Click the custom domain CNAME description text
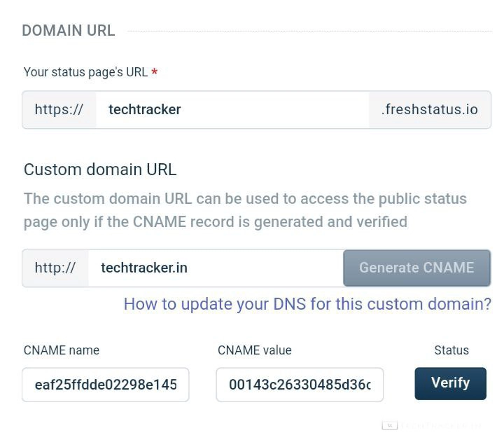Viewport: 504px width, 440px height. (245, 210)
